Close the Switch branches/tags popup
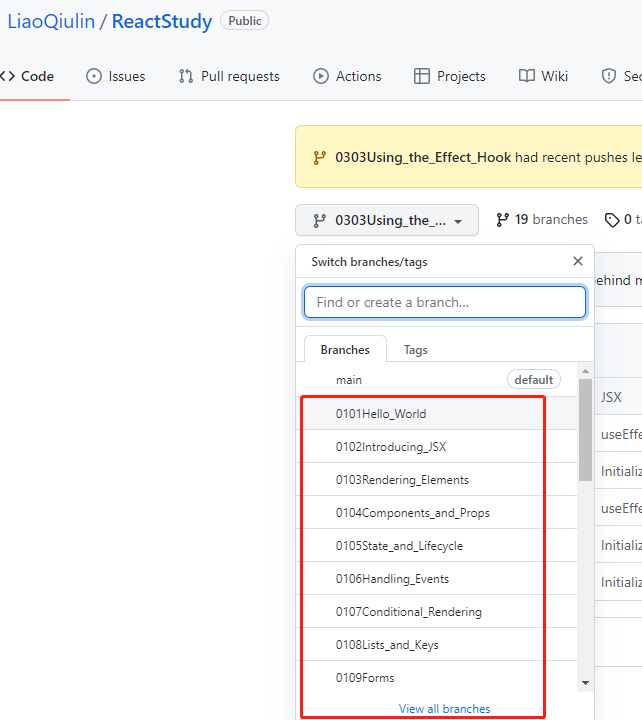This screenshot has height=720, width=642. 578,261
